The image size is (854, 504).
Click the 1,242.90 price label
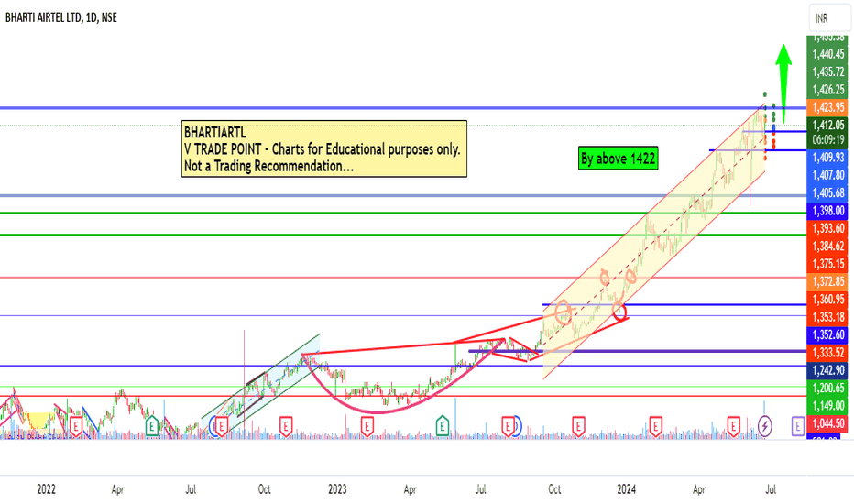point(827,370)
